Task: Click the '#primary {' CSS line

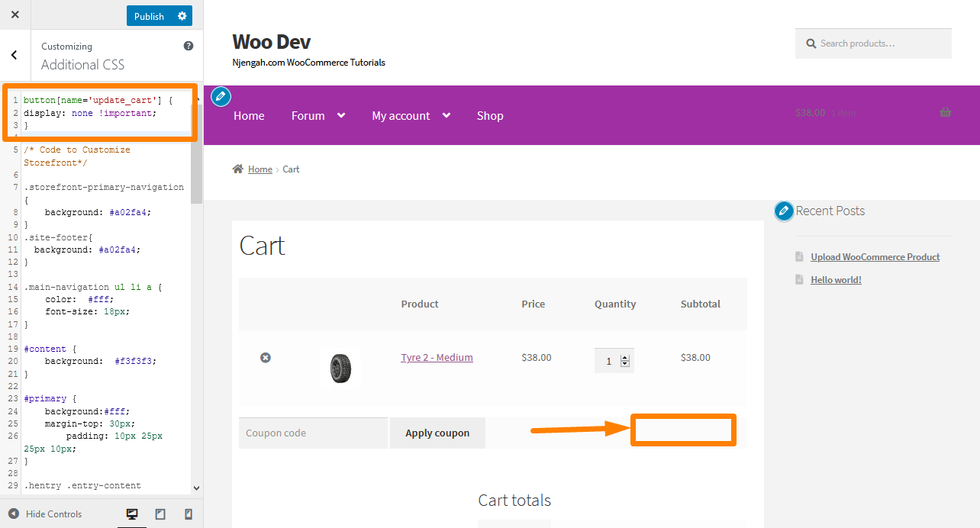Action: pyautogui.click(x=50, y=398)
